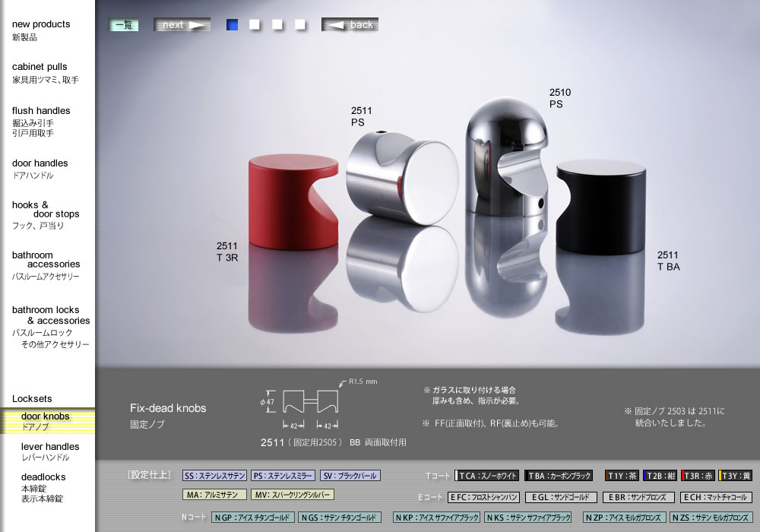Click the TBA carbon black finish tag
This screenshot has height=532, width=760.
(559, 476)
